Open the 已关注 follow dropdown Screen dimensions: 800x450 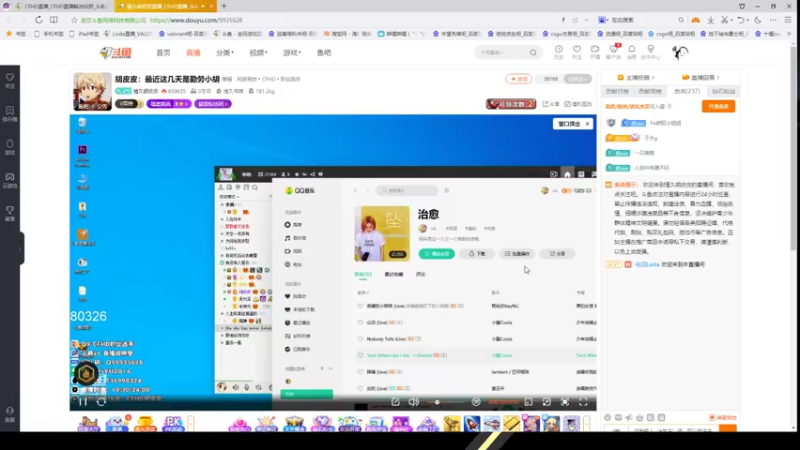click(578, 79)
